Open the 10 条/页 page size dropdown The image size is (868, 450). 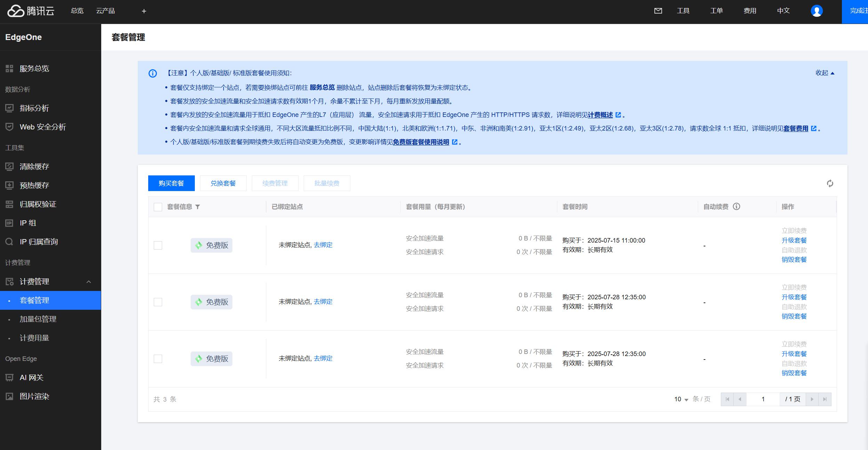coord(681,399)
